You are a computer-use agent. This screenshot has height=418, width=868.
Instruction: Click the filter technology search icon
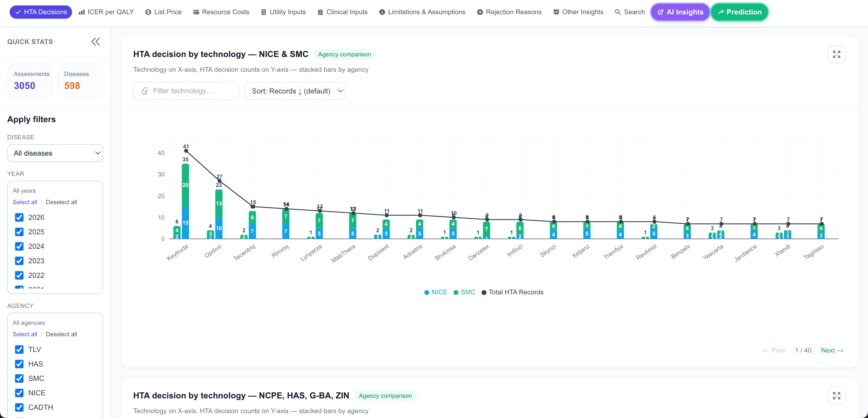pos(145,91)
